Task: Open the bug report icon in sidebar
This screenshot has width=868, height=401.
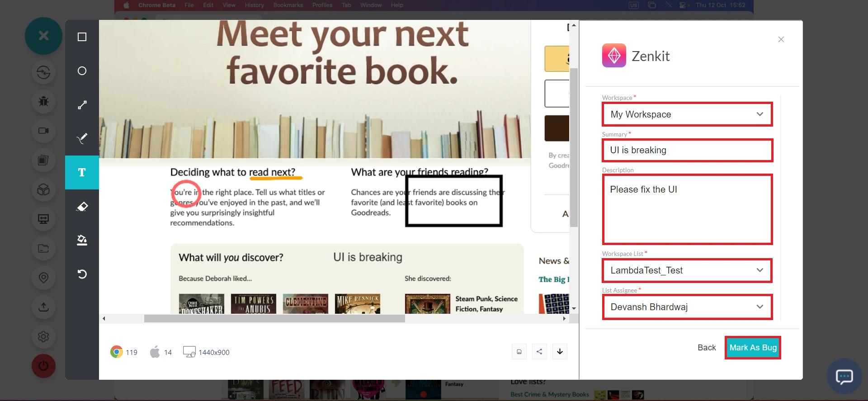Action: (43, 101)
